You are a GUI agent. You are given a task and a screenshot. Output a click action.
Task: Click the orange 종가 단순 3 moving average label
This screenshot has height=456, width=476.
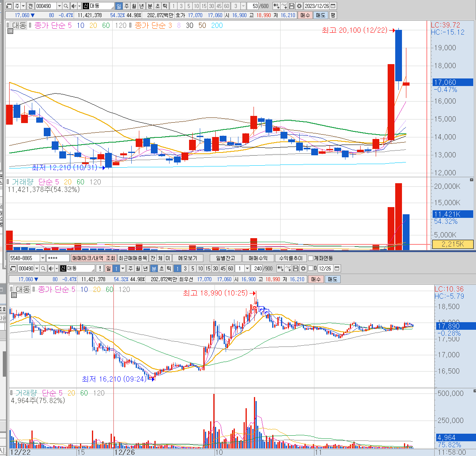153,25
